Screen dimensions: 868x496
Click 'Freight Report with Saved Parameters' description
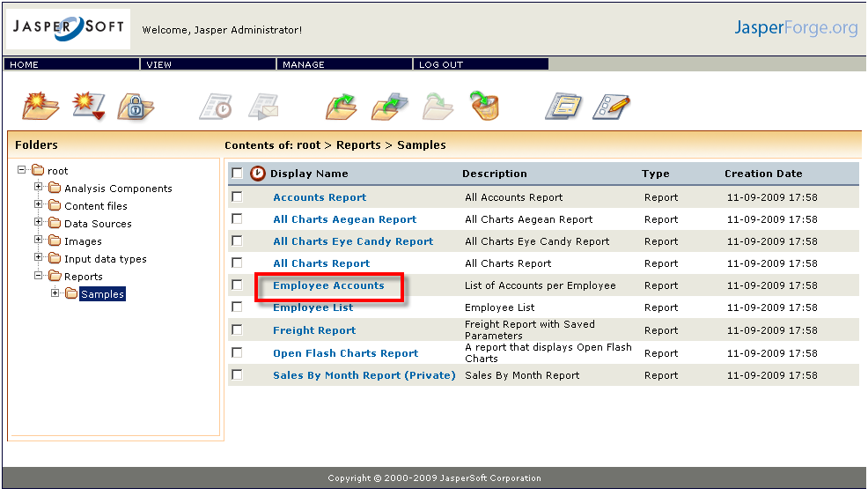tap(530, 329)
